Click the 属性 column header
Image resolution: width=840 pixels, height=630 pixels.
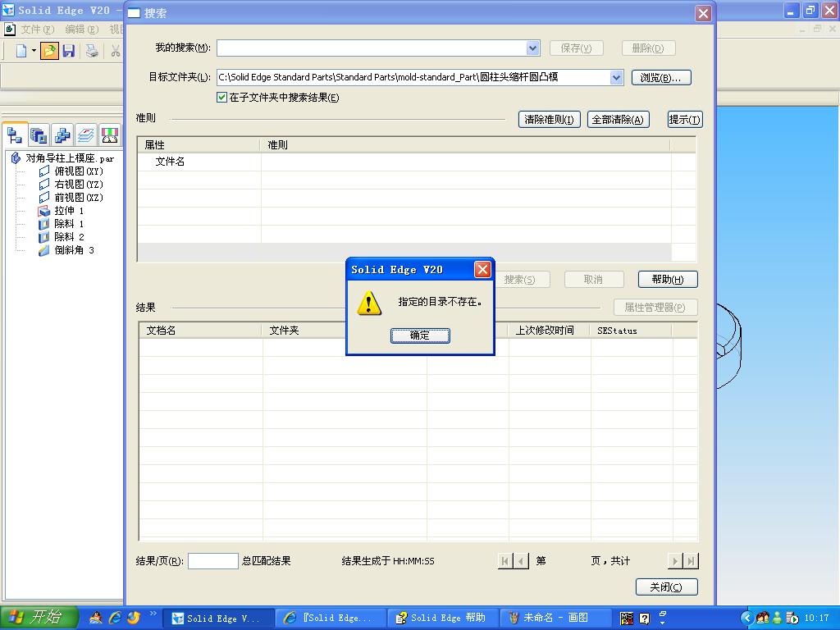click(x=199, y=145)
